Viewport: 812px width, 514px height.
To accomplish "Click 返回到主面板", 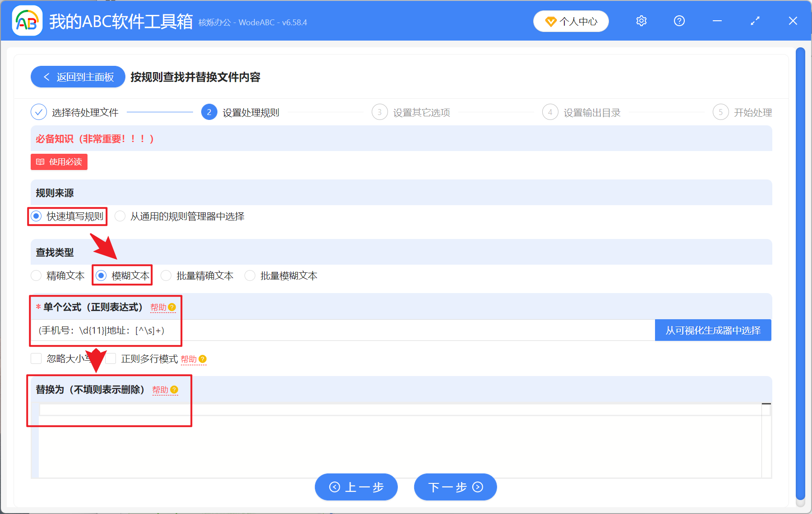I will tap(78, 77).
